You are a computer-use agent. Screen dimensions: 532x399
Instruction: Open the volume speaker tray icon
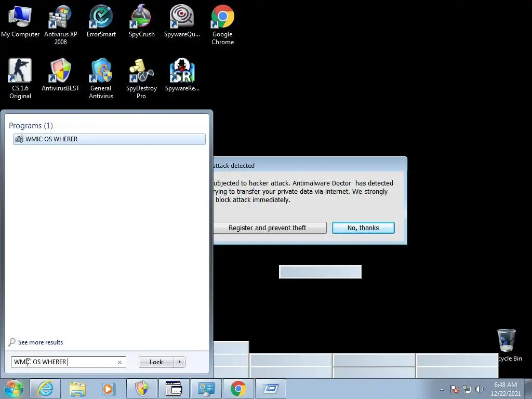(x=480, y=389)
